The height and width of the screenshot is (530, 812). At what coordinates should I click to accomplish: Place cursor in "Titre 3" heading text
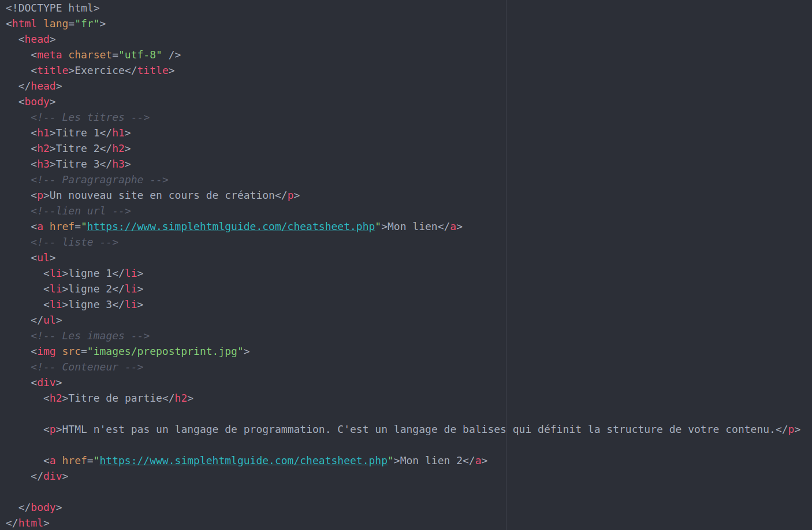[77, 164]
